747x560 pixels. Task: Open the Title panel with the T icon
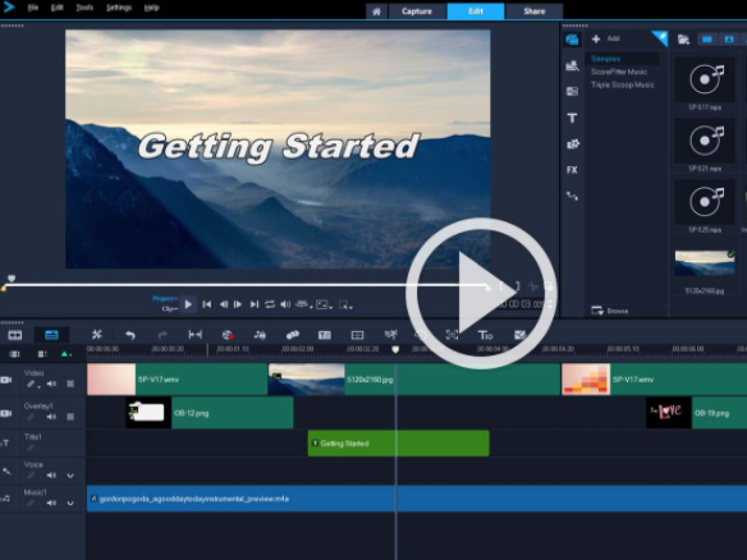[x=573, y=118]
